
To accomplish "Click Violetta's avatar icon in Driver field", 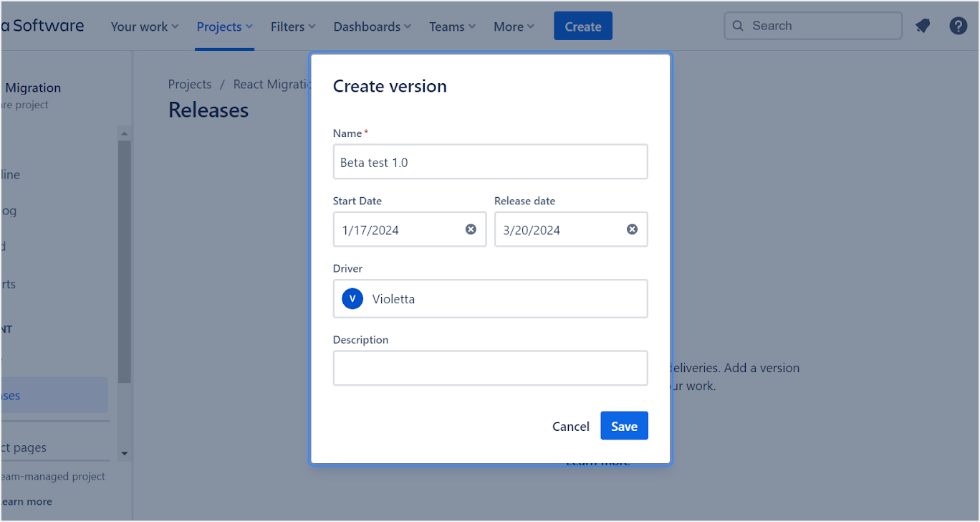I will coord(352,299).
